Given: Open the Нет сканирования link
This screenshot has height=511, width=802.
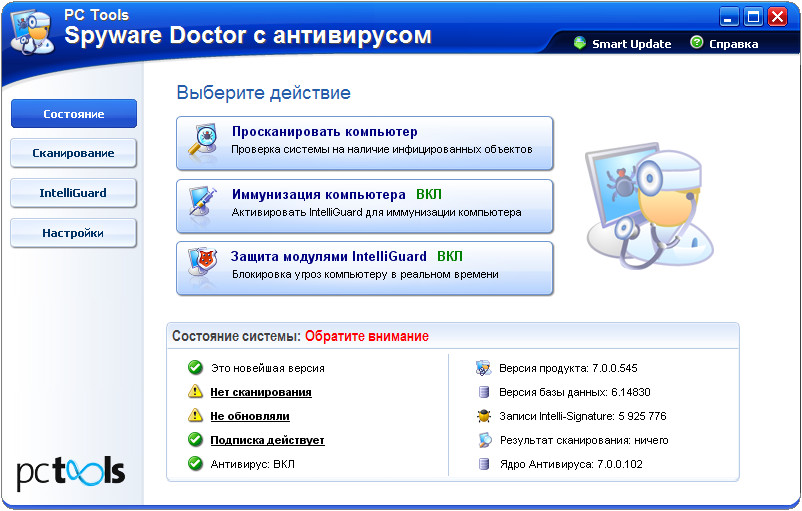Looking at the screenshot, I should 260,392.
